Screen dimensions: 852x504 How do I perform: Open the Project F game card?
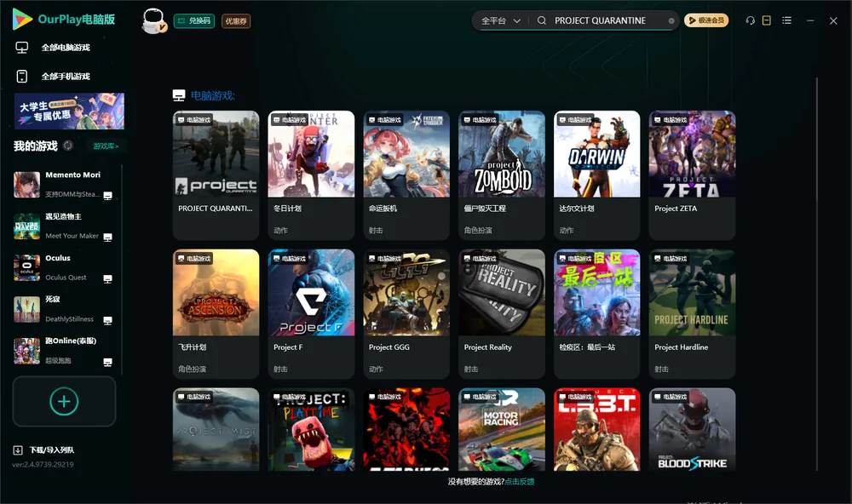click(311, 313)
